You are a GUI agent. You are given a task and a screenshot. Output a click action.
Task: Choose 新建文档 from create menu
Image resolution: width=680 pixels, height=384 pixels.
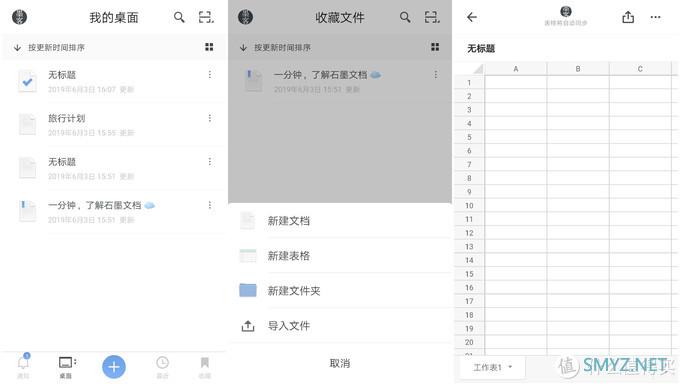click(340, 221)
